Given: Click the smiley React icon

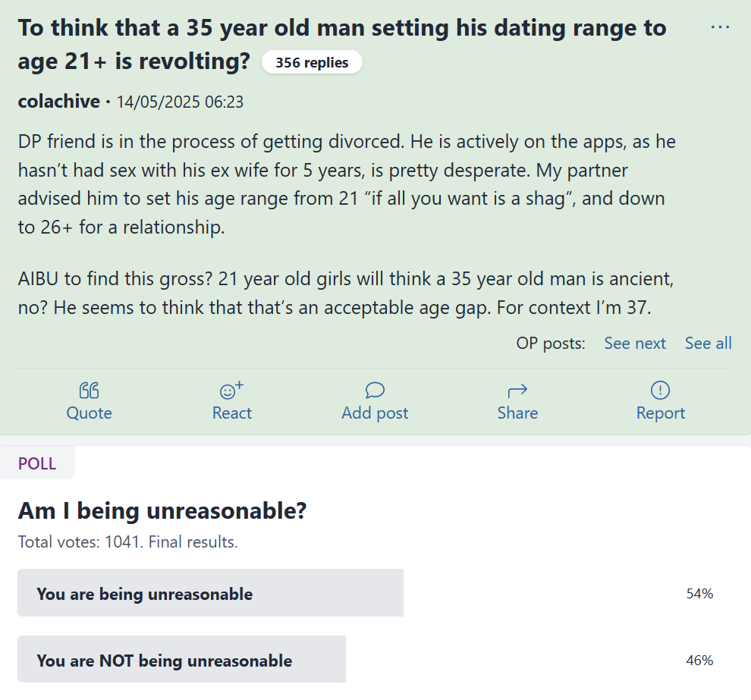Looking at the screenshot, I should (232, 391).
